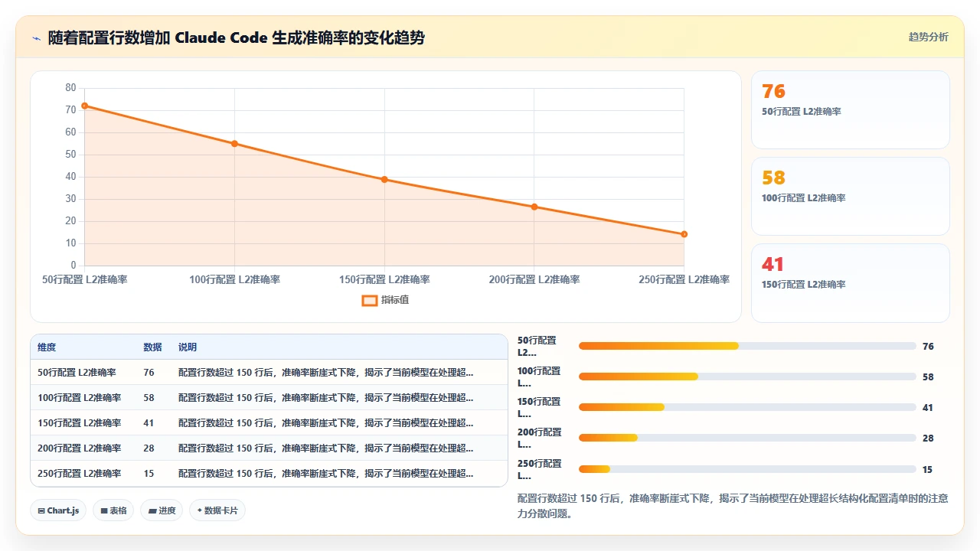The image size is (980, 551).
Task: Click the 趋势分析 label in the header
Action: pyautogui.click(x=928, y=37)
